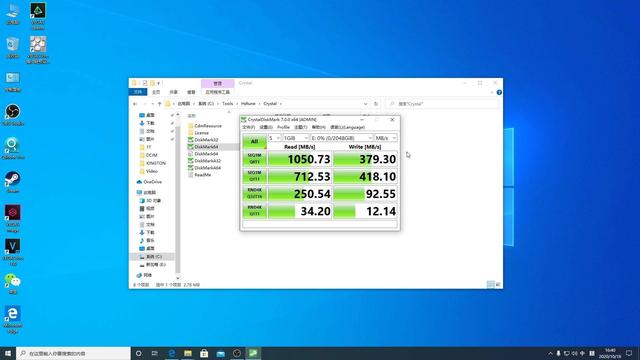Start all benchmarks with the All button
Image resolution: width=640 pixels, height=360 pixels.
[254, 141]
